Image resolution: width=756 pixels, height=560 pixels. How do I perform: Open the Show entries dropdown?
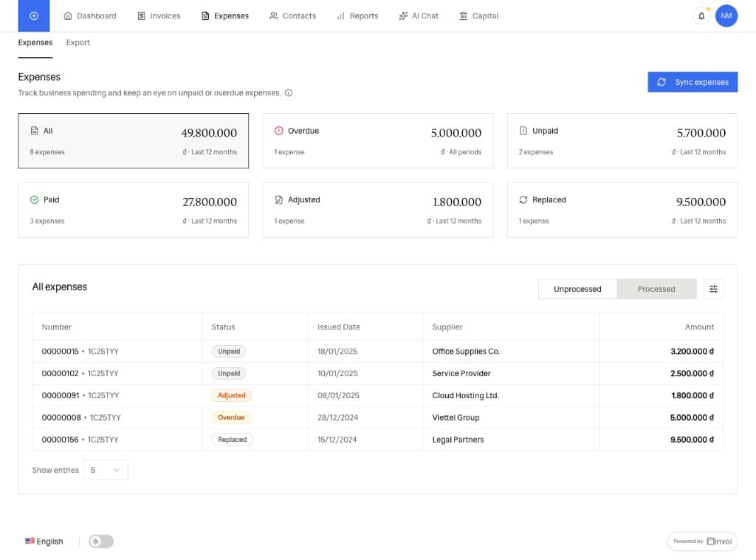(106, 470)
